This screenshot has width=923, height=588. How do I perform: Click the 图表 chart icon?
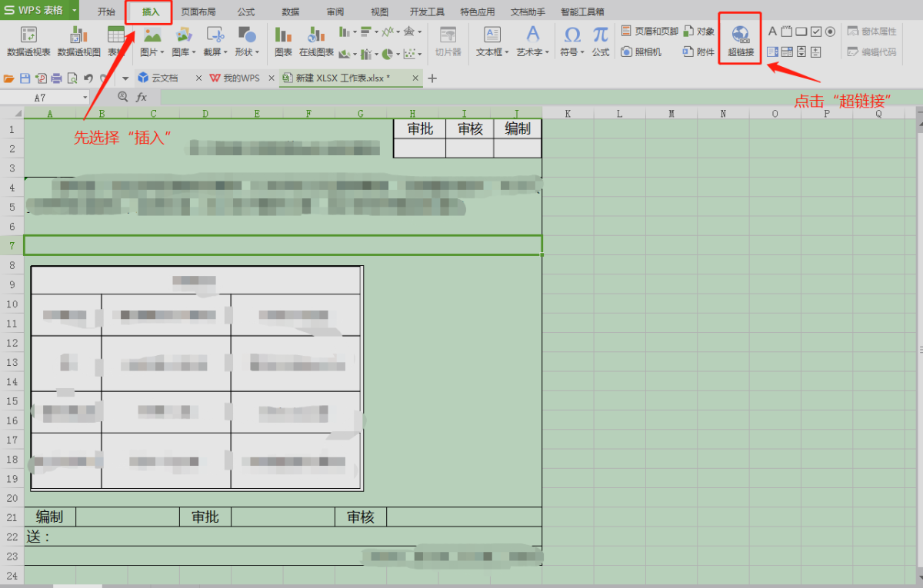coord(283,42)
